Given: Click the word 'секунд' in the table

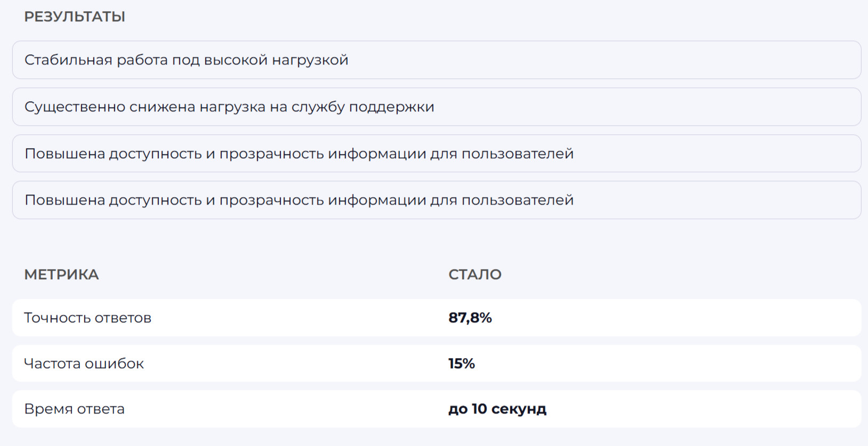Looking at the screenshot, I should (x=519, y=409).
